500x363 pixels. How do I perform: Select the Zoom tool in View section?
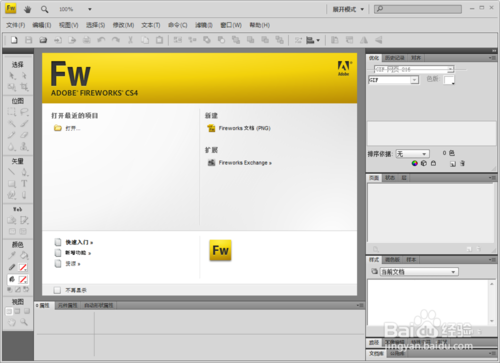click(x=24, y=322)
